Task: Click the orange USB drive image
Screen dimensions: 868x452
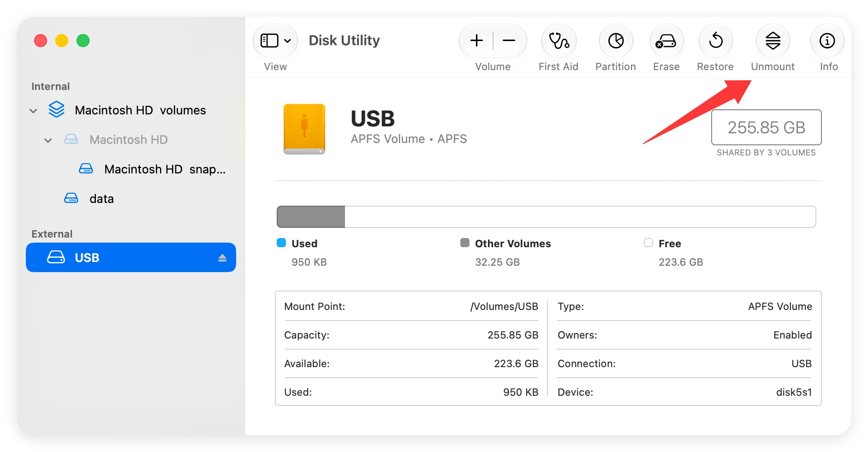Action: (304, 129)
